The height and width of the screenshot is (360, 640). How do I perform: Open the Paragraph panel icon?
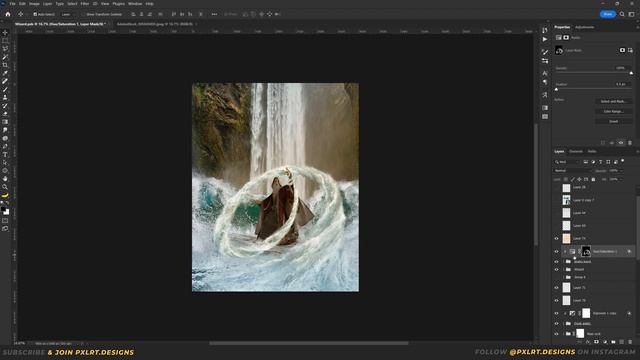pos(545,82)
